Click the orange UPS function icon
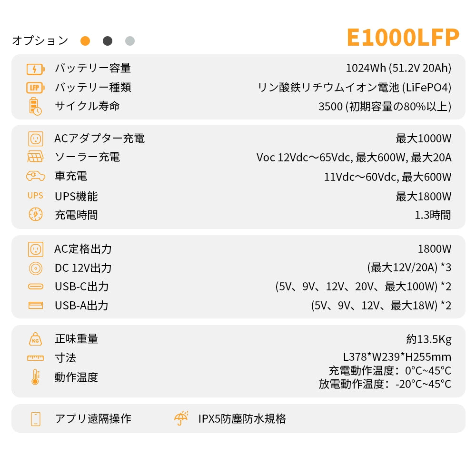The width and height of the screenshot is (476, 476). coord(35,196)
